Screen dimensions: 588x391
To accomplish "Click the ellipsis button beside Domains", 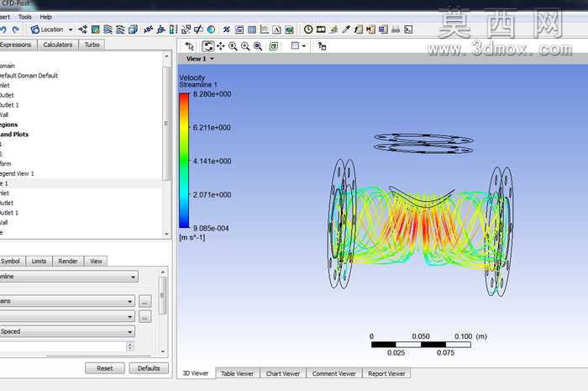I will click(x=145, y=301).
